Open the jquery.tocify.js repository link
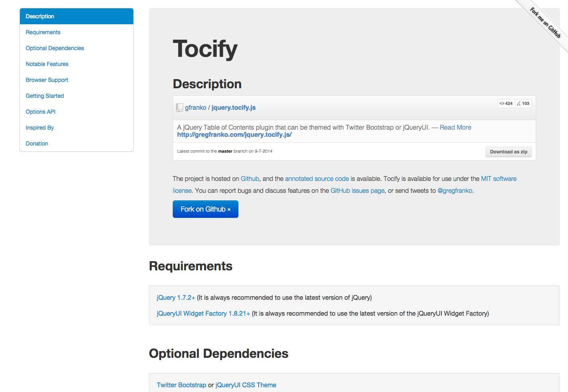Viewport: 568px width, 392px height. (x=234, y=107)
